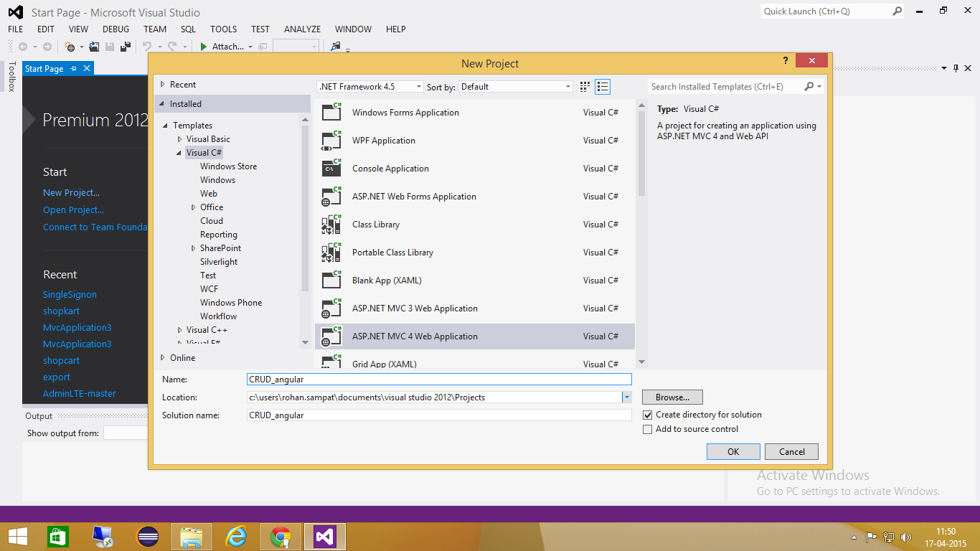Viewport: 980px width, 551px height.
Task: Click the New Project toolbar icon
Action: point(70,47)
